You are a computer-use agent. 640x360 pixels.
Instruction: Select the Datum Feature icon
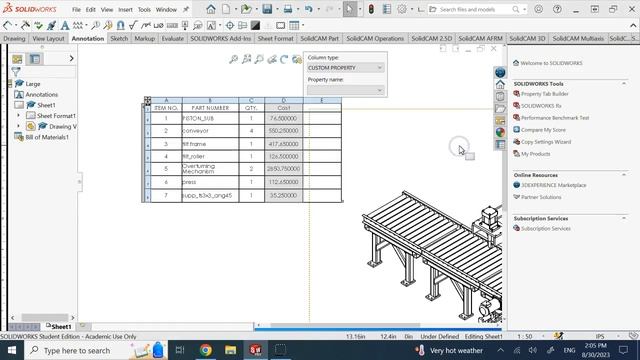click(x=185, y=25)
